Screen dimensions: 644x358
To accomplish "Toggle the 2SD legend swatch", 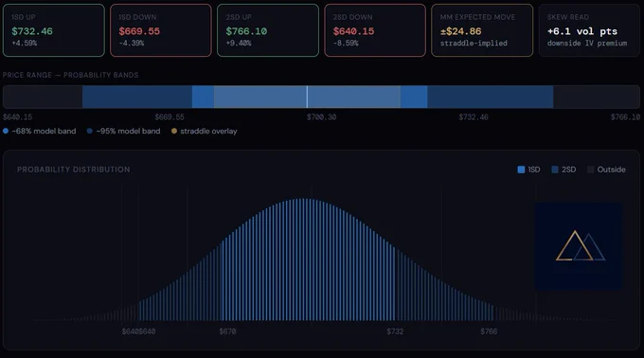I will coord(555,170).
